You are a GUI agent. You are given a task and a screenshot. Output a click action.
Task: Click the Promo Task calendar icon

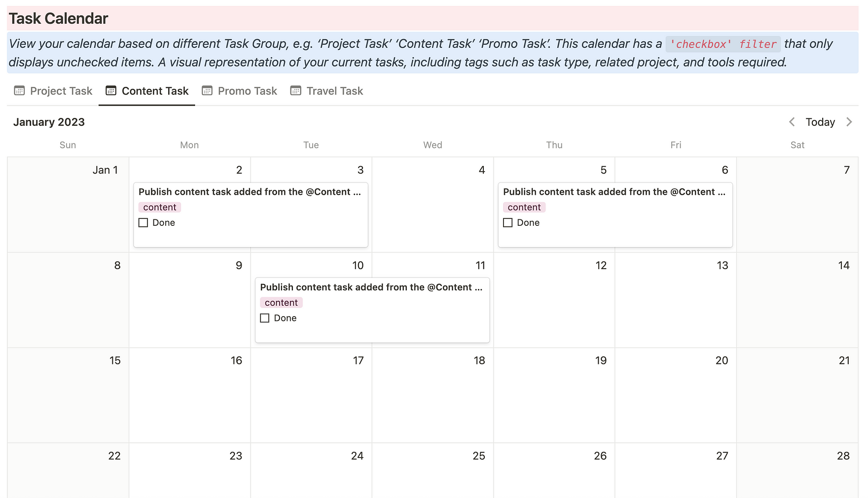tap(207, 91)
